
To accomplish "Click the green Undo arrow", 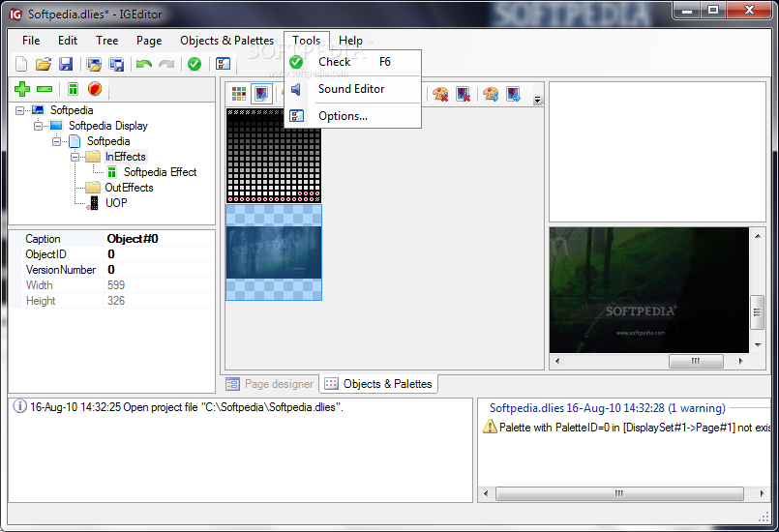I will [144, 64].
